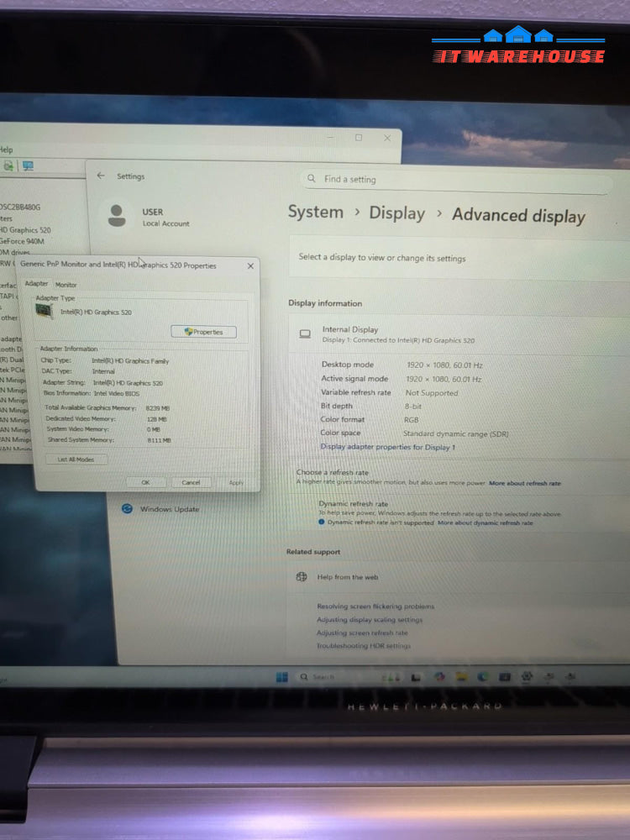Click the Apply button in the dialog
The image size is (630, 840).
pyautogui.click(x=236, y=482)
